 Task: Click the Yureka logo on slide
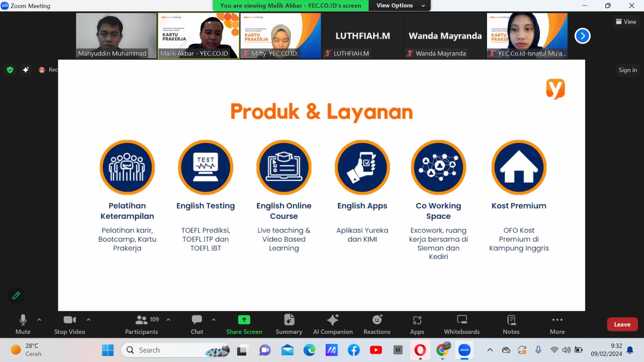[555, 88]
